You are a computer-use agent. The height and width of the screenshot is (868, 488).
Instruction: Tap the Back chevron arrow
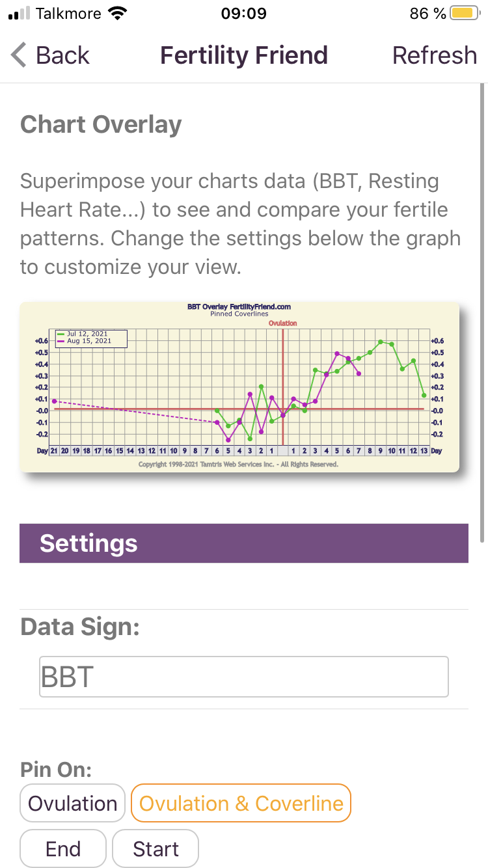pyautogui.click(x=19, y=55)
